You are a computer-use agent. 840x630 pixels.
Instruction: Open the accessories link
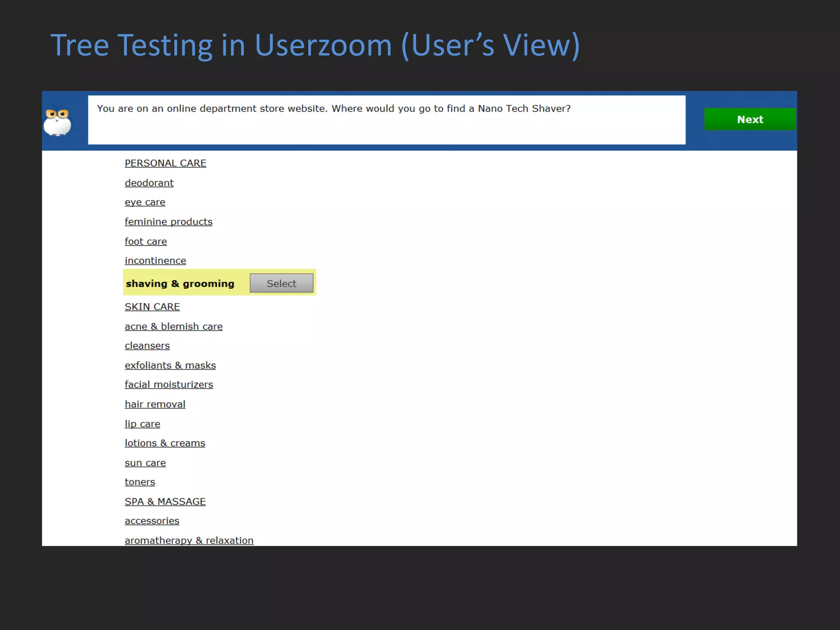point(152,521)
